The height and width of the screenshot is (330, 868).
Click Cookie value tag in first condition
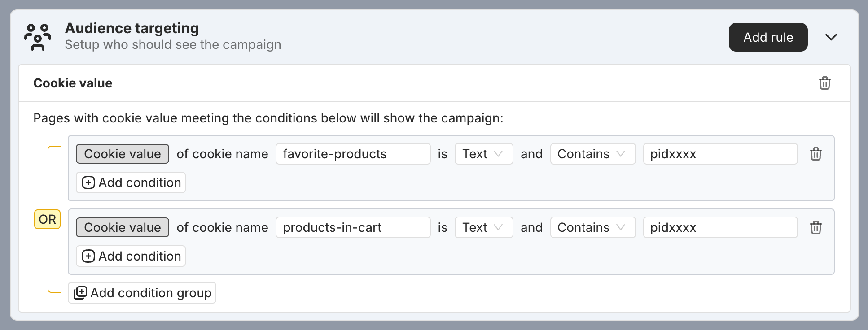coord(122,154)
